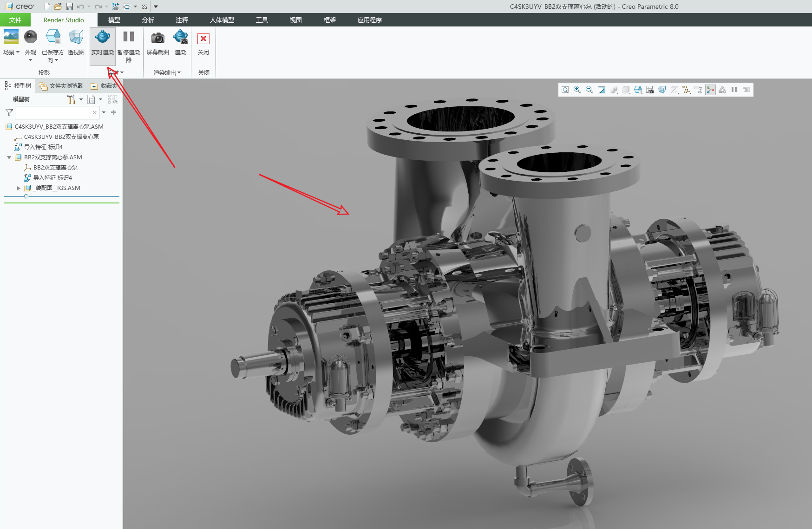Switch to the 模型 ribbon tab
The width and height of the screenshot is (812, 529).
(x=114, y=20)
